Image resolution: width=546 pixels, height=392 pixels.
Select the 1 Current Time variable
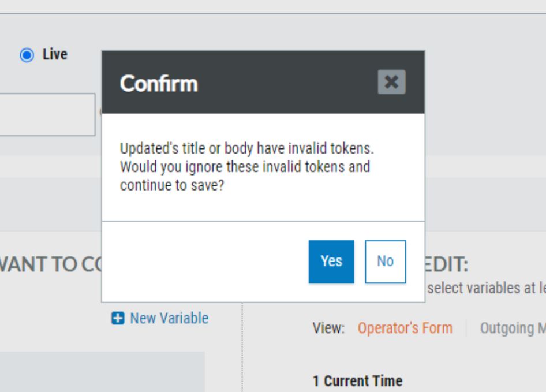point(358,381)
